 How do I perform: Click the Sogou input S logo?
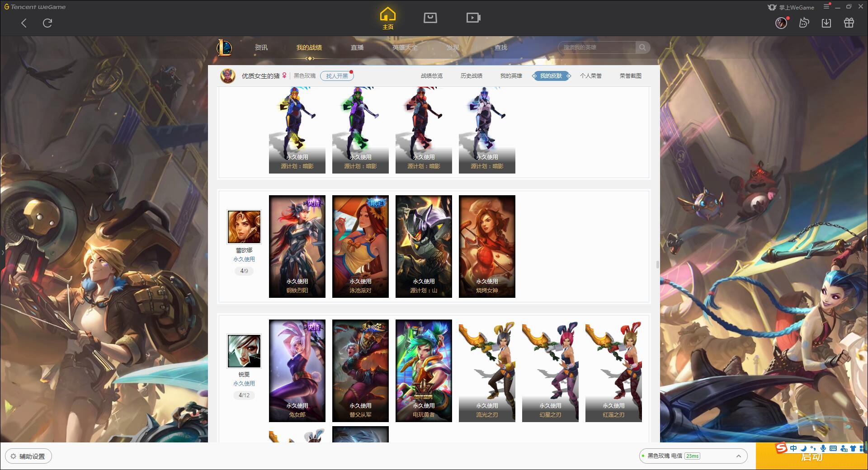tap(781, 448)
